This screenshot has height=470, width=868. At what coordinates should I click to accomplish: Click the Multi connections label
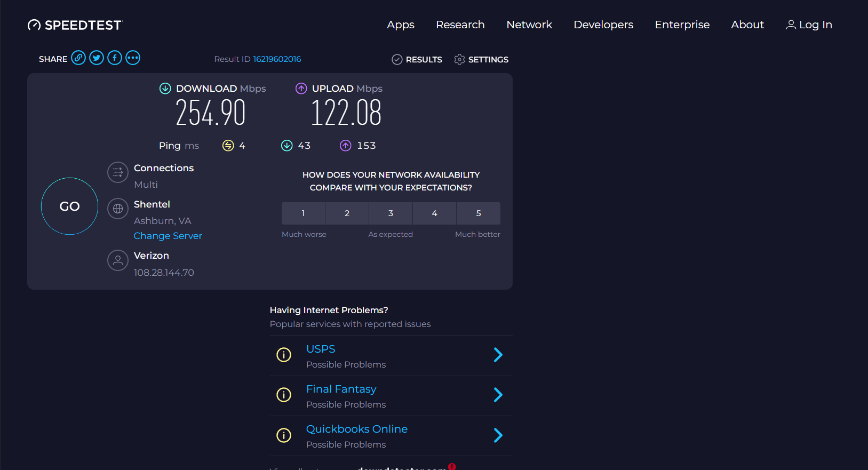coord(146,185)
